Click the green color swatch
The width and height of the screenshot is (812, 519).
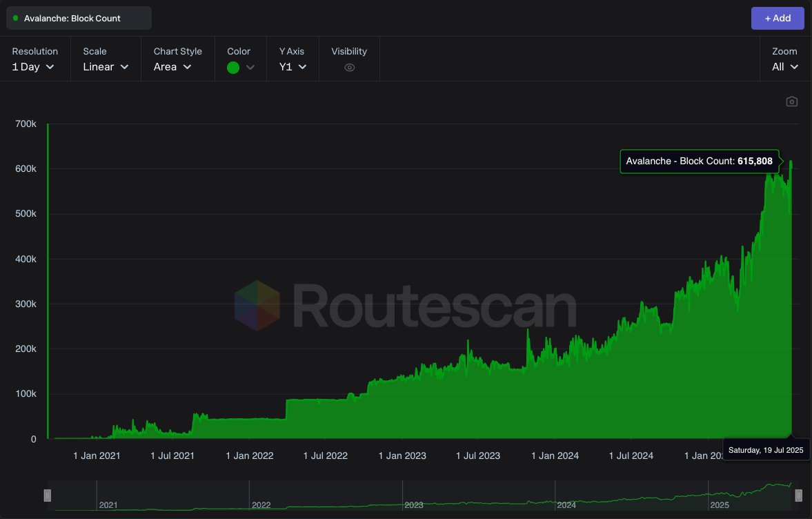[233, 68]
